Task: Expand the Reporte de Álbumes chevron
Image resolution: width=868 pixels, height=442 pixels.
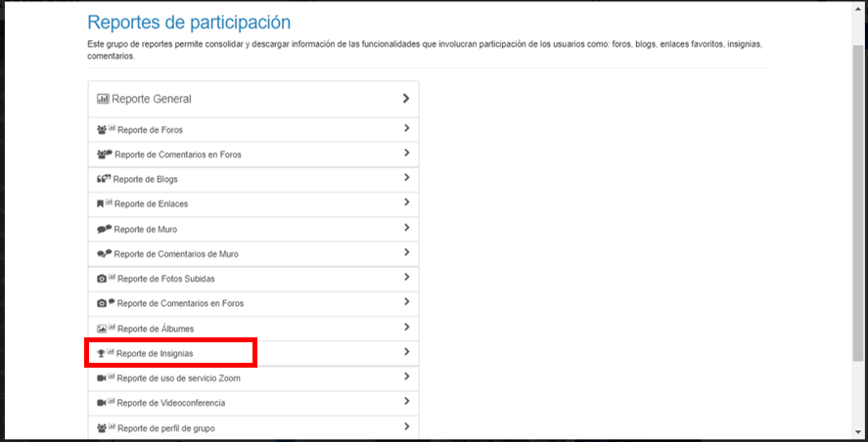Action: click(x=406, y=327)
